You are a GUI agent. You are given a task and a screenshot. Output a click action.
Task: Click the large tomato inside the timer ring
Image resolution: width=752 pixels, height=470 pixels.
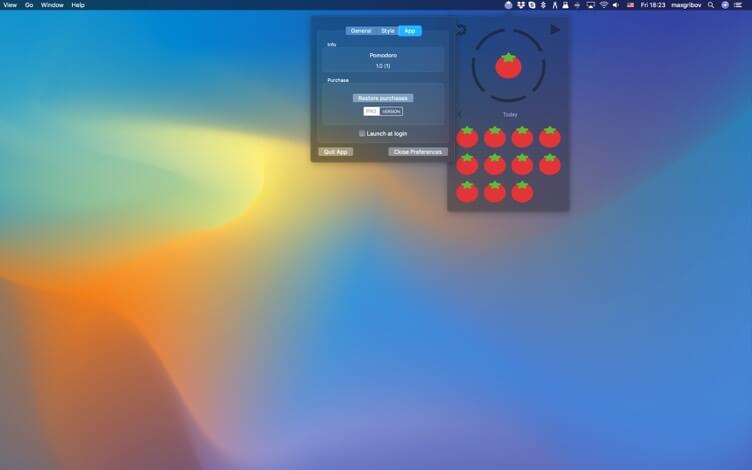(x=508, y=66)
